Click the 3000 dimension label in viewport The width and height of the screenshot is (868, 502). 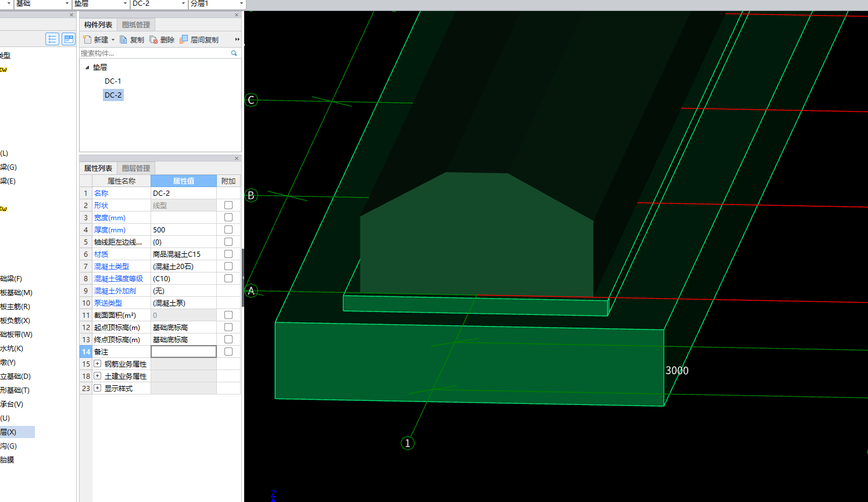(677, 371)
